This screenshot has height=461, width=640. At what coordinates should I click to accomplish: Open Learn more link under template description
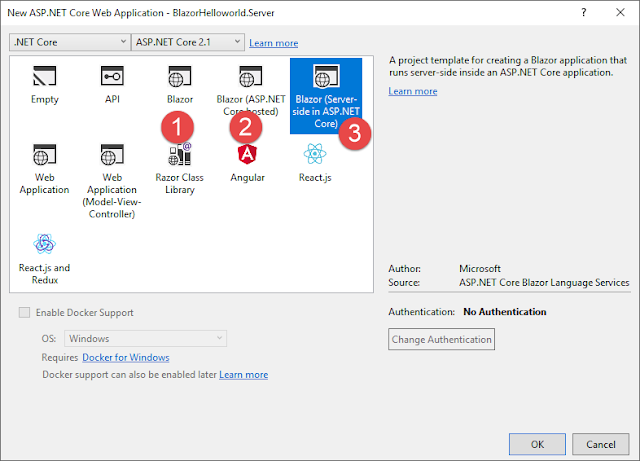413,91
